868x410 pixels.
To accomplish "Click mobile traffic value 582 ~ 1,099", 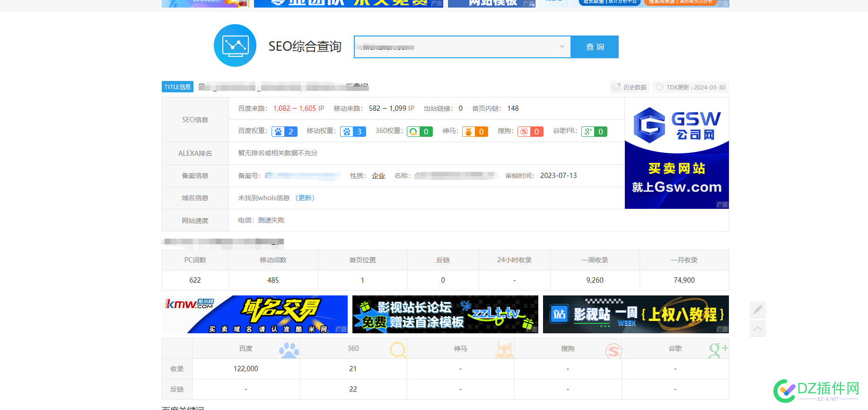I will 387,108.
